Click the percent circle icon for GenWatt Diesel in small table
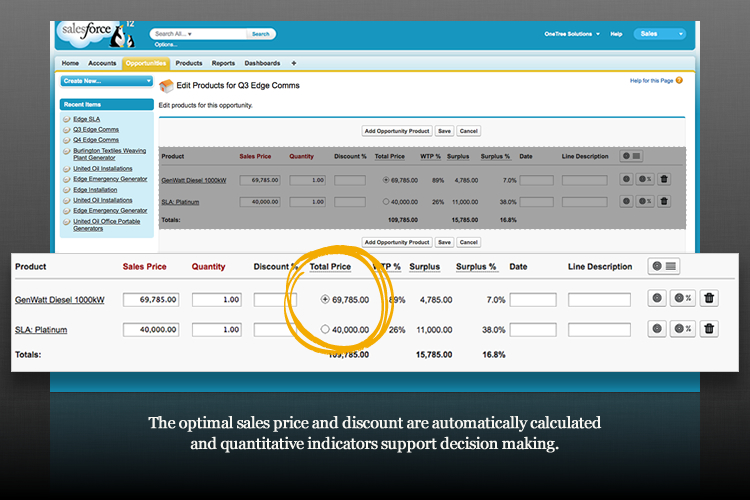Viewport: 750px width, 500px height. 645,179
